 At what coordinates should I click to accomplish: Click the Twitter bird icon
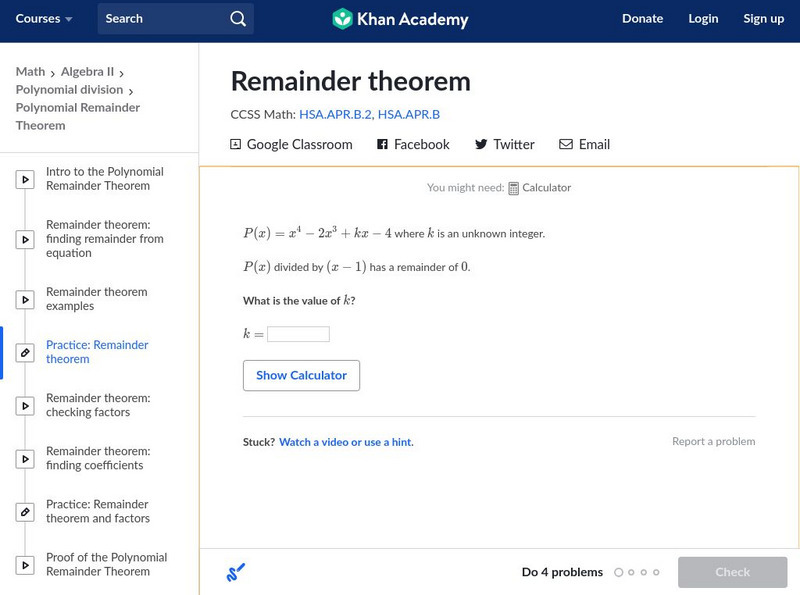click(x=481, y=144)
